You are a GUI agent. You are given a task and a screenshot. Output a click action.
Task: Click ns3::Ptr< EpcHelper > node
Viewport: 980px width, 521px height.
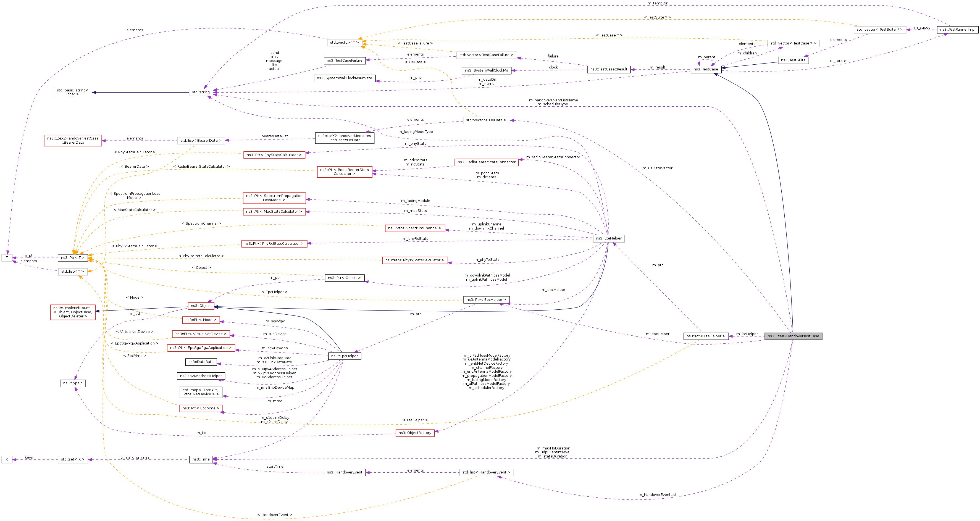[486, 300]
